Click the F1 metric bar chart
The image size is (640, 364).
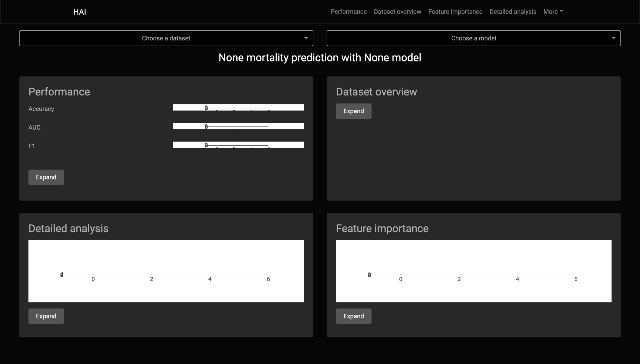click(x=238, y=145)
